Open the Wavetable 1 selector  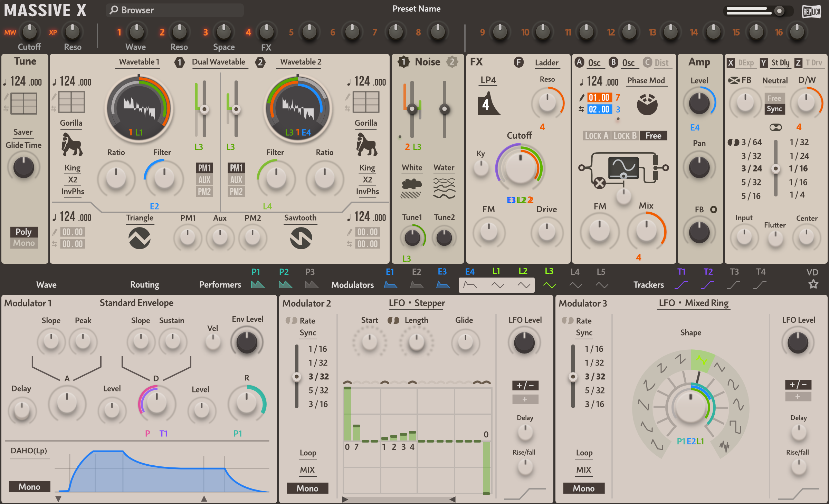139,62
